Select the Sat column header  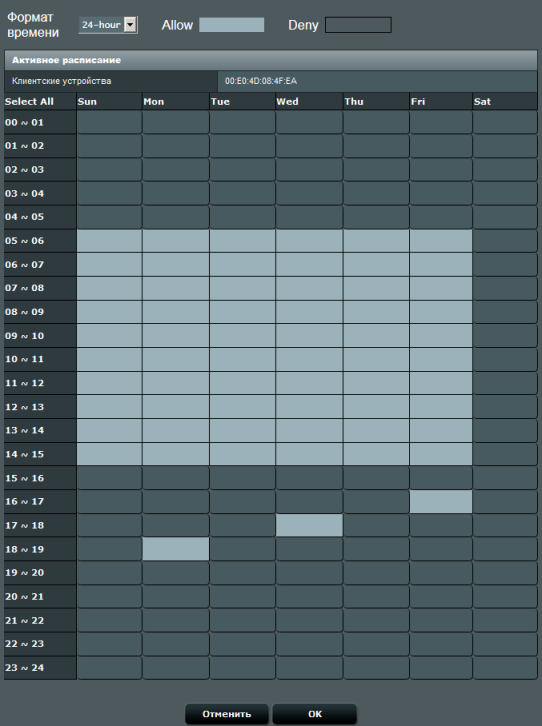coord(505,101)
